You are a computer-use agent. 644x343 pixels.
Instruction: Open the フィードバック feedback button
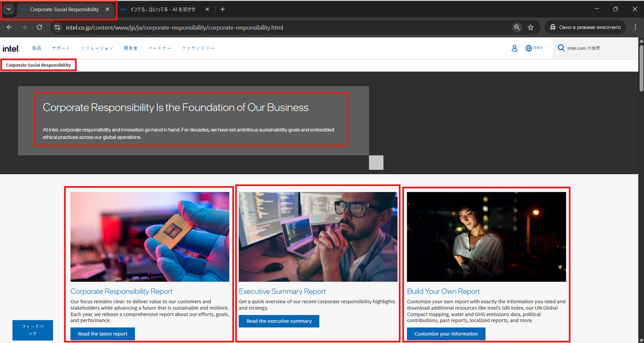tap(33, 330)
